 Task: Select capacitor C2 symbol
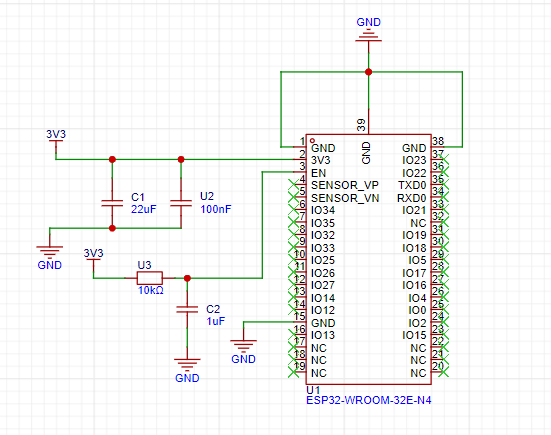point(187,309)
